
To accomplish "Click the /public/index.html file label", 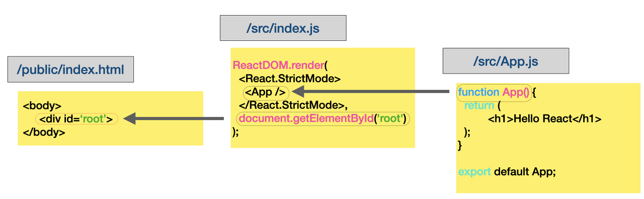I will [70, 69].
